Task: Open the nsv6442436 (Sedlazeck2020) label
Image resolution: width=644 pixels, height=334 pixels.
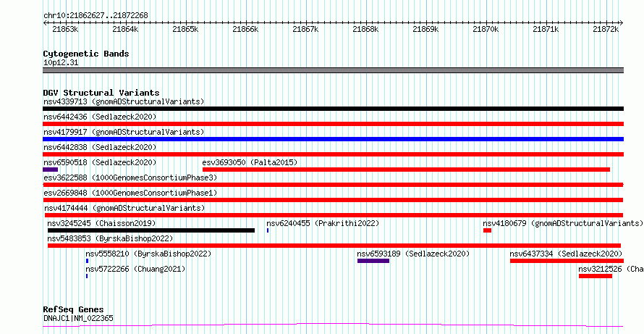Action: (100, 117)
